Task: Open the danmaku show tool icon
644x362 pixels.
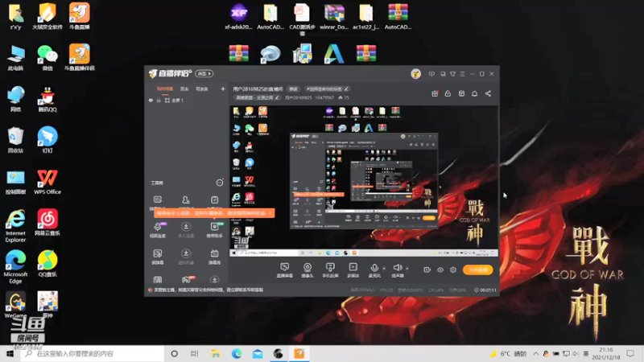Action: click(214, 256)
